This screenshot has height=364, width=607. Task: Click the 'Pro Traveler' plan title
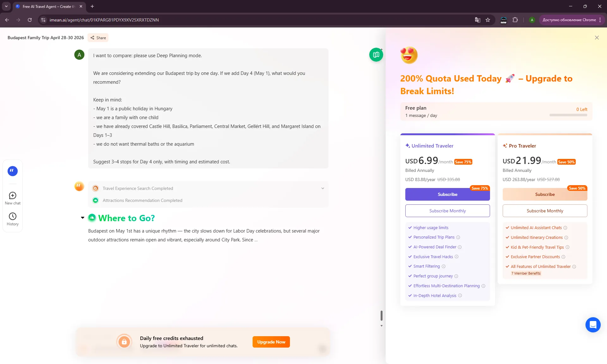click(522, 146)
